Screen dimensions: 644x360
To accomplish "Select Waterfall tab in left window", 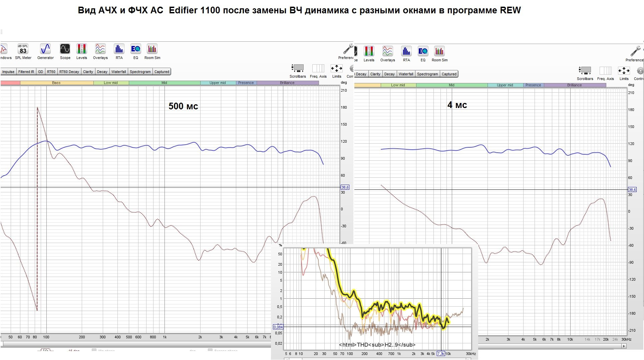I will 119,72.
